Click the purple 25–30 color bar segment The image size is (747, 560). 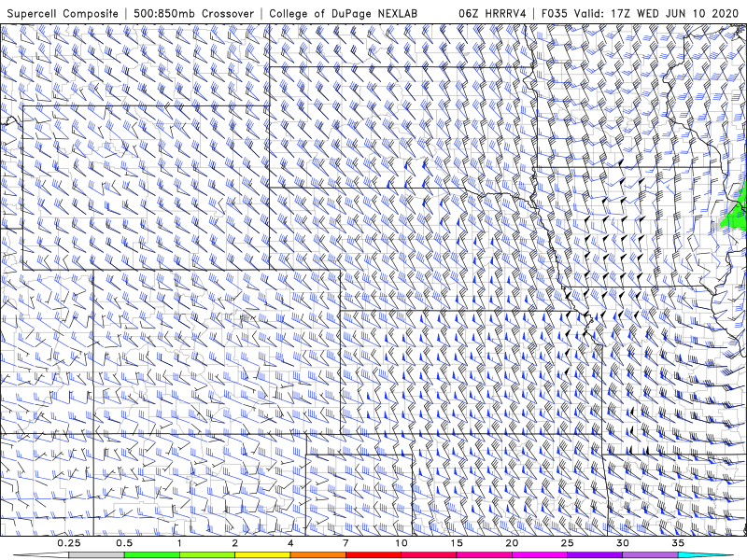click(x=595, y=555)
